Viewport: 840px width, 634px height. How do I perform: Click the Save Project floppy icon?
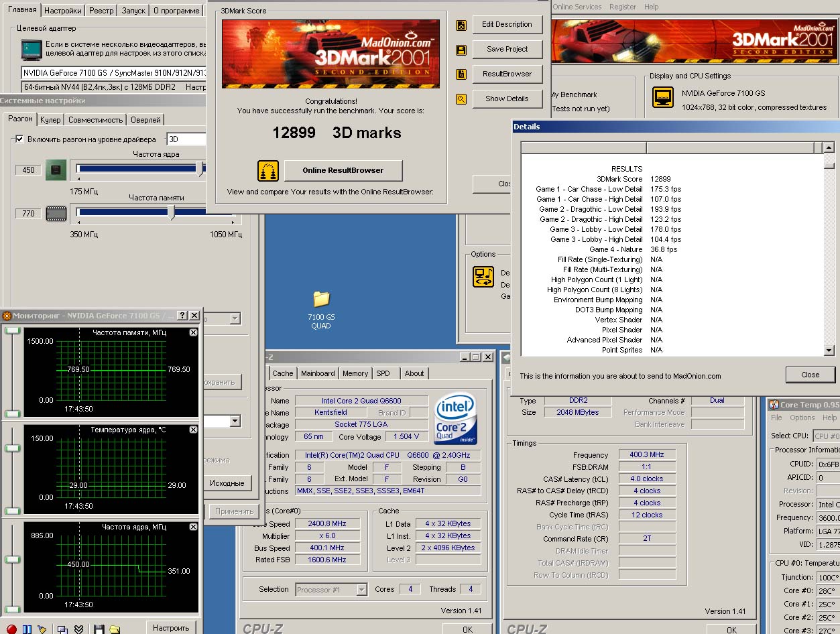point(461,50)
